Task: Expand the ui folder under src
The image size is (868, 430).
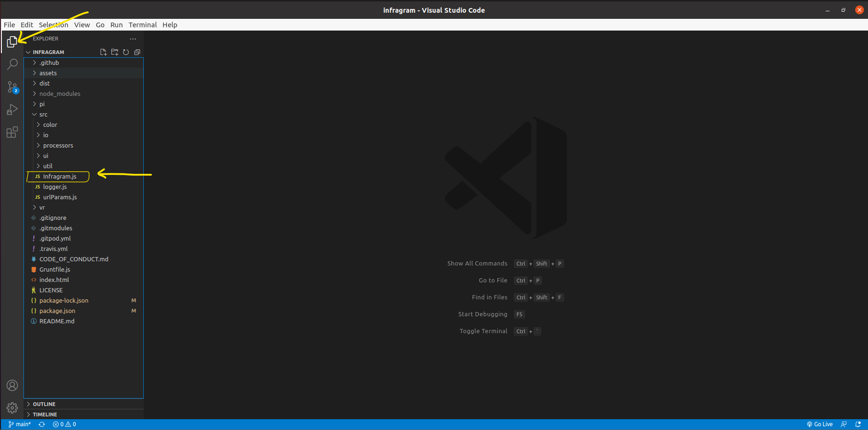Action: 84,156
